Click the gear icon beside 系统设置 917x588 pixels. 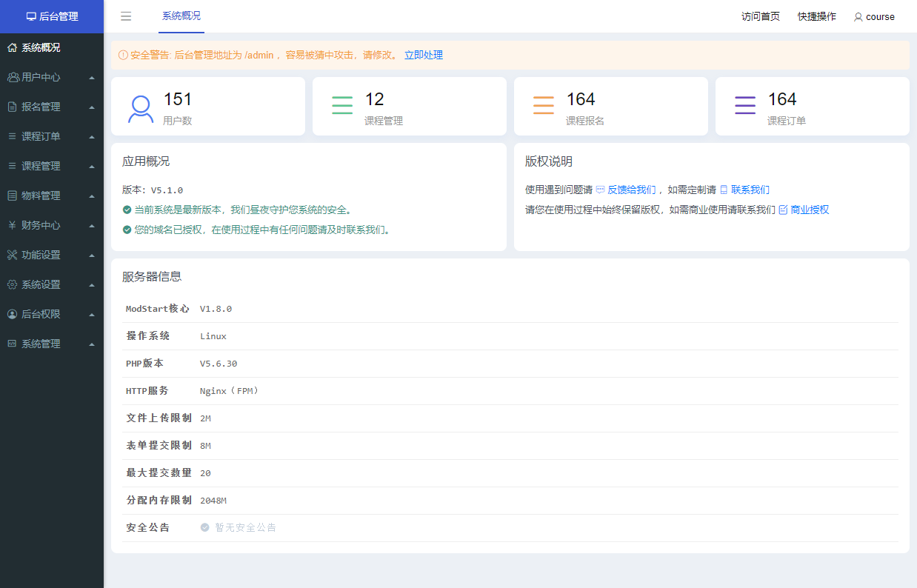13,284
